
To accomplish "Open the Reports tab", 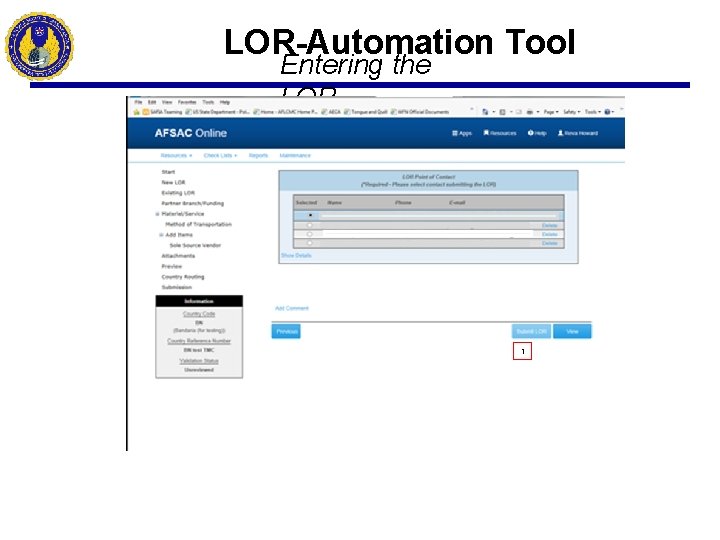I will pos(258,156).
